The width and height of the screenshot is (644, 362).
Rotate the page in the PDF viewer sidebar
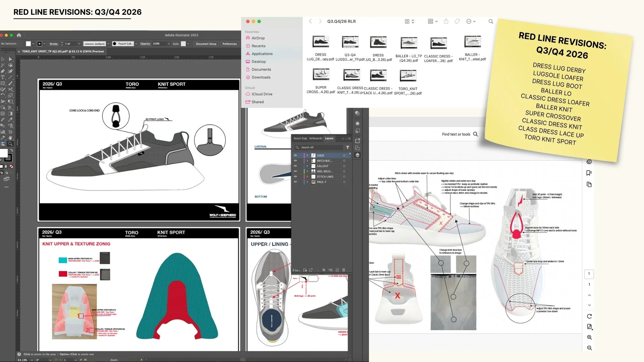[x=589, y=316]
